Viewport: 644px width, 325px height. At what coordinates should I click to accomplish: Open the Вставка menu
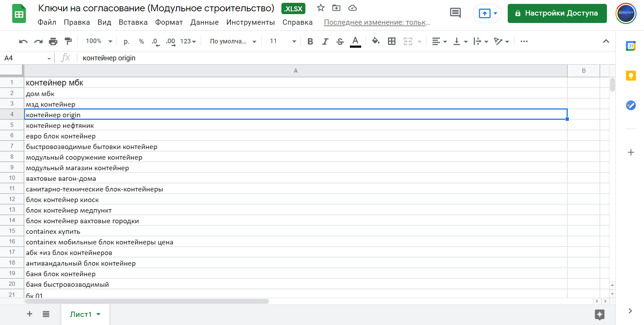(133, 22)
